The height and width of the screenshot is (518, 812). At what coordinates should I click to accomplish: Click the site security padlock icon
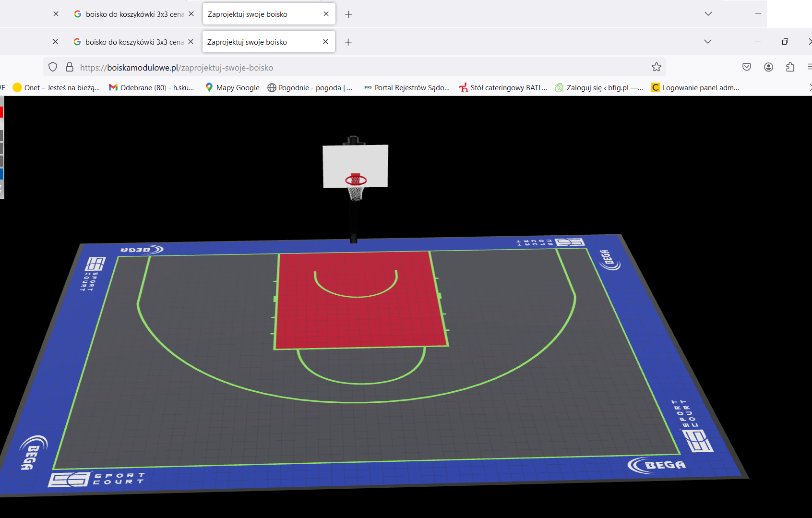click(70, 67)
